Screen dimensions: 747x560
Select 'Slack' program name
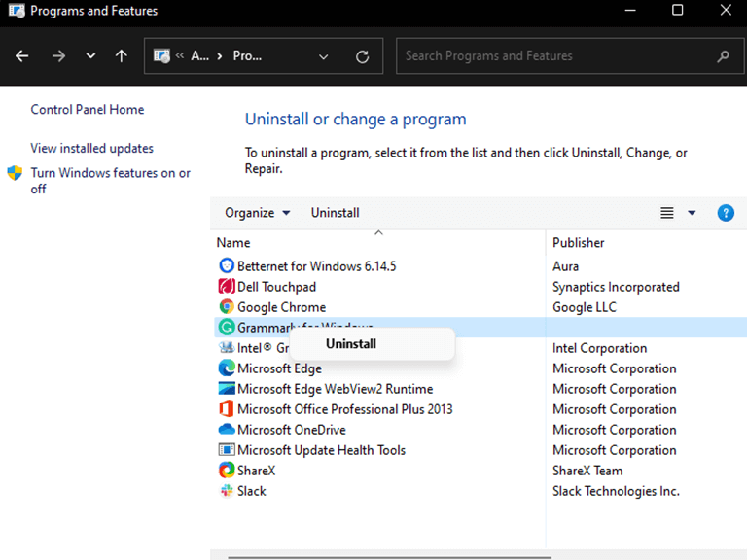252,491
